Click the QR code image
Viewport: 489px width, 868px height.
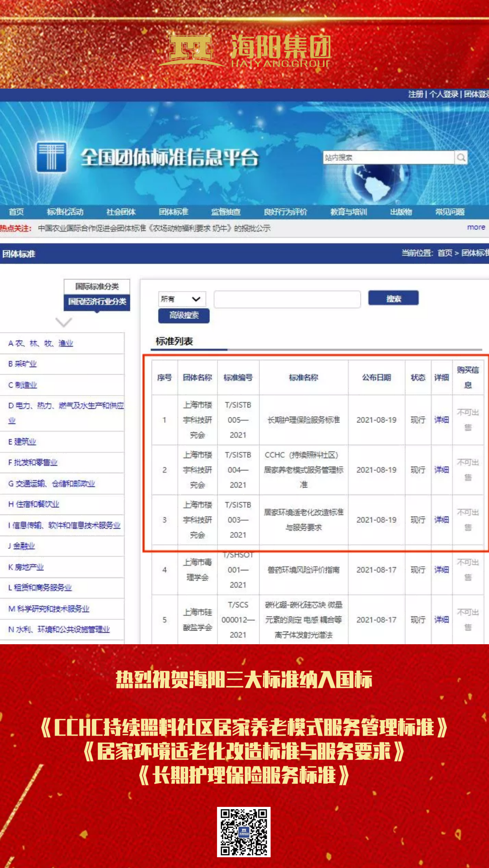244,832
